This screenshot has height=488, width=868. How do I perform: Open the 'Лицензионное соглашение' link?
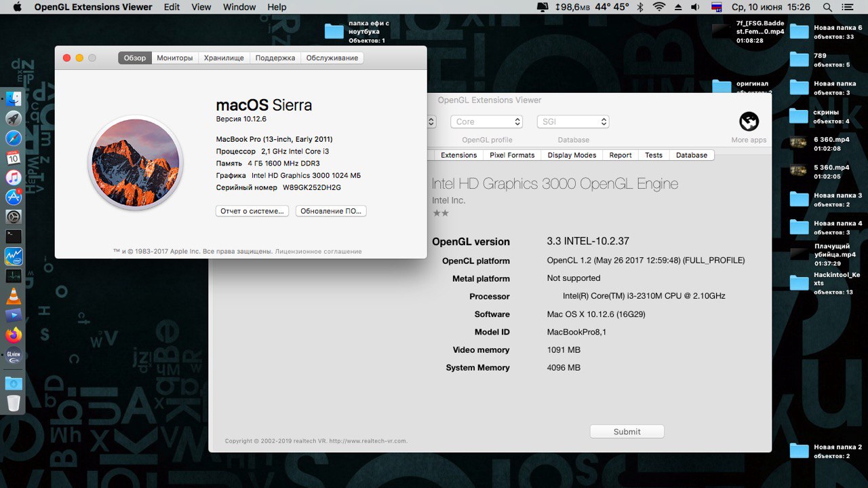click(x=319, y=251)
